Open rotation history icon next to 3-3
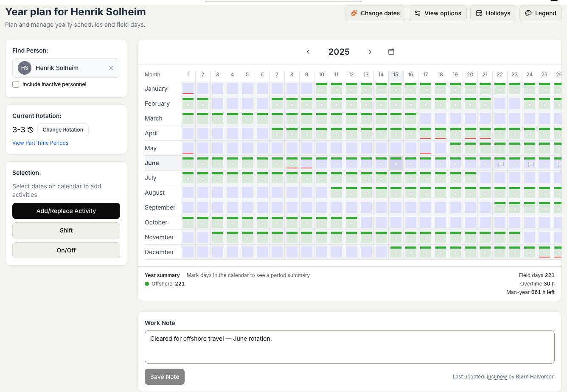 coord(31,130)
